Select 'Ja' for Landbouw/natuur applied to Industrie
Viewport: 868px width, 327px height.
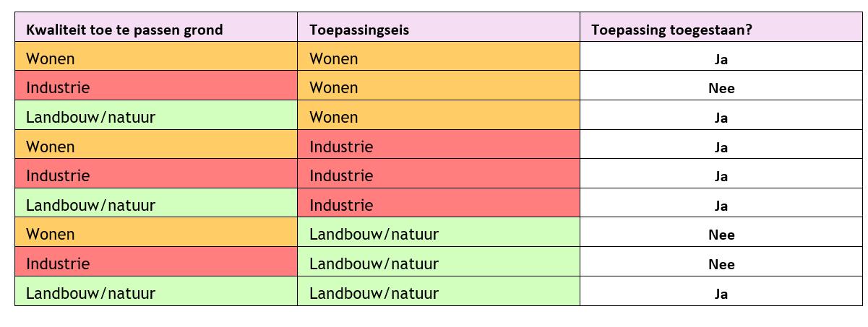(721, 206)
